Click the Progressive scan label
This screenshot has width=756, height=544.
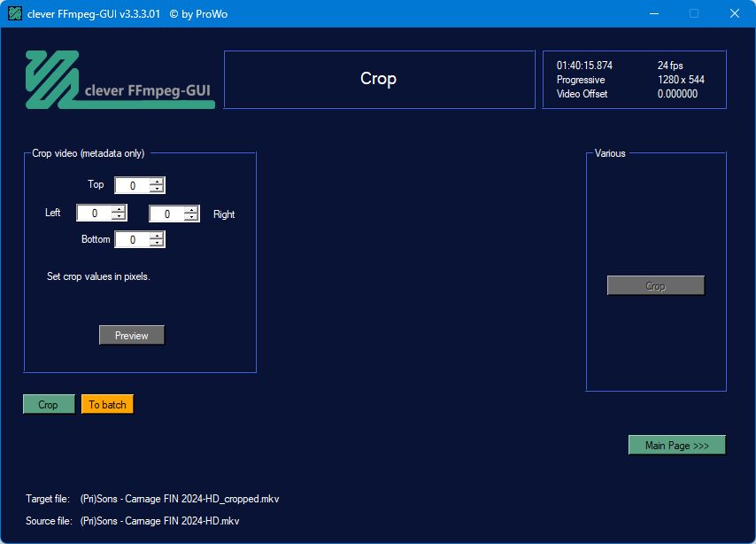point(581,80)
